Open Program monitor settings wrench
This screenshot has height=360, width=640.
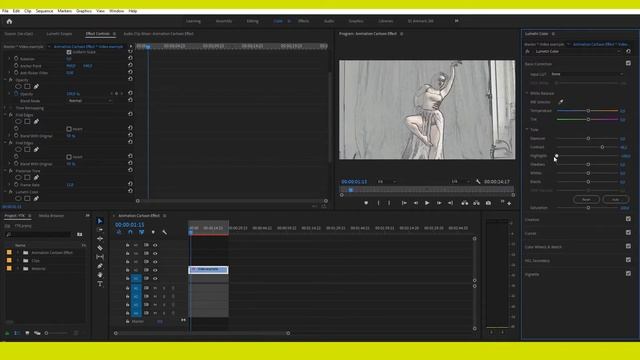pos(478,182)
